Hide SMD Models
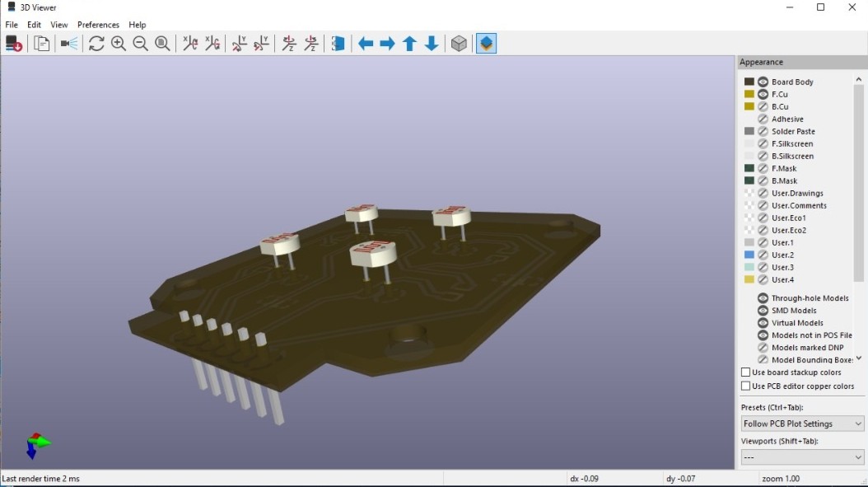This screenshot has height=487, width=868. [x=763, y=311]
